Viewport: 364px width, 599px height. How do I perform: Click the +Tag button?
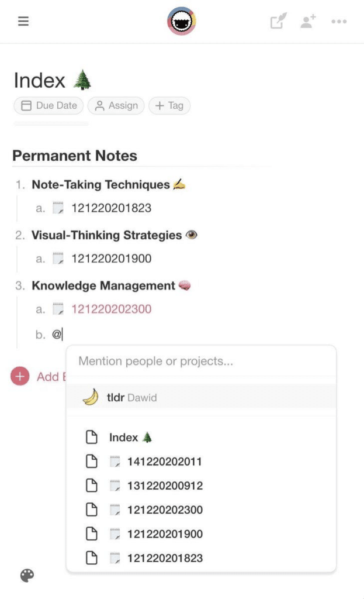pyautogui.click(x=169, y=106)
